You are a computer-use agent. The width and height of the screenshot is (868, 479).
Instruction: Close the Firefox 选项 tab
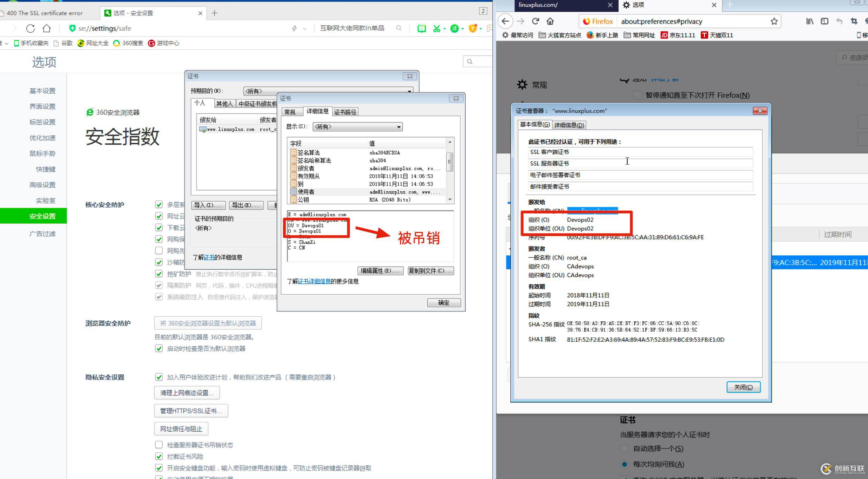tap(714, 5)
